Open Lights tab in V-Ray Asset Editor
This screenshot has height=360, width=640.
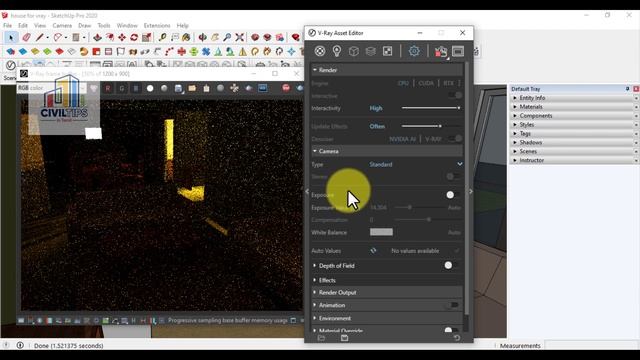coord(336,51)
